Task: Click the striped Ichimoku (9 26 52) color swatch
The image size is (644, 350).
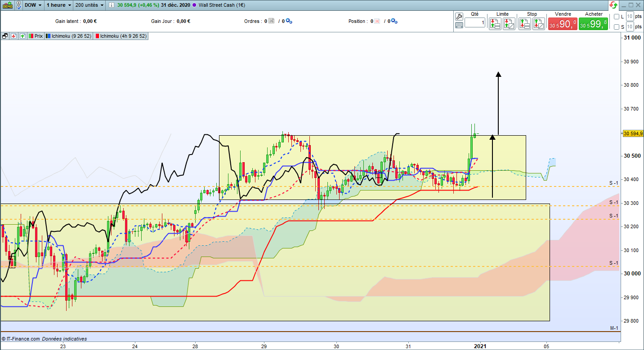Action: (x=49, y=36)
